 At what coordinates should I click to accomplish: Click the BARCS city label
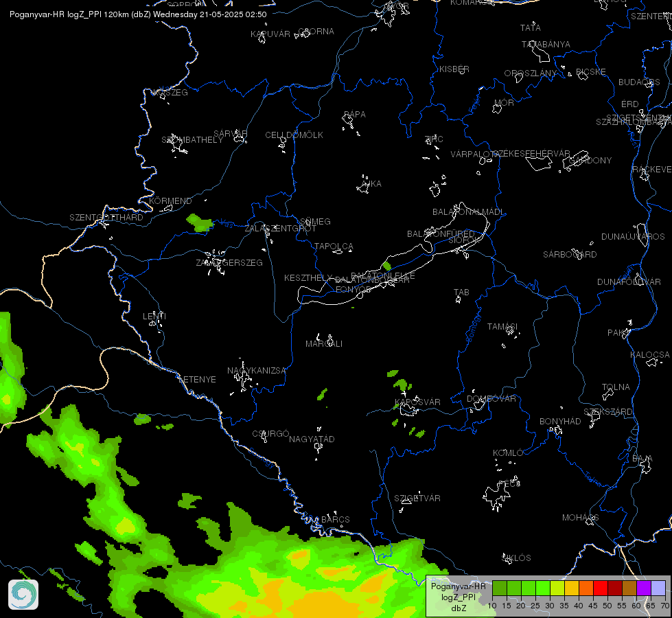(x=336, y=519)
